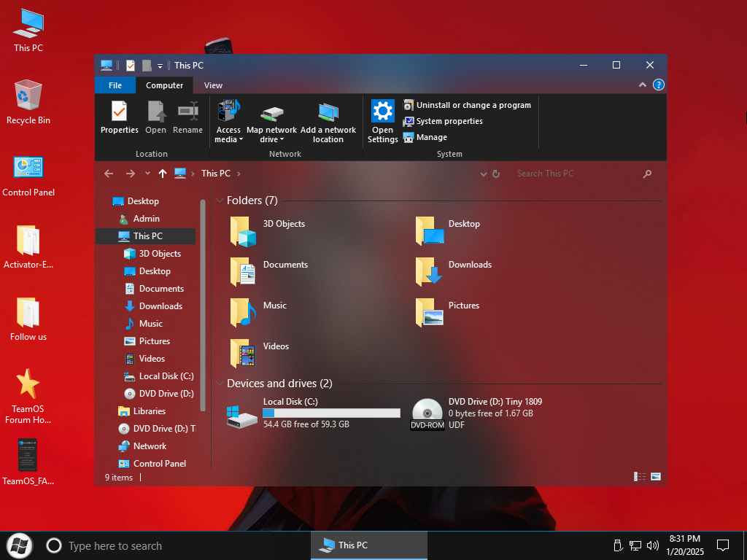Open the recent locations dropdown

pos(147,174)
